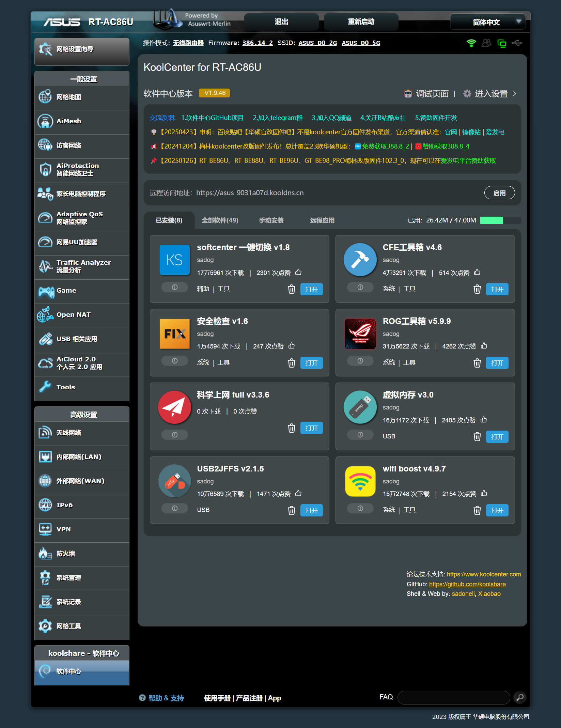
Task: Click the WiFi status icon in header
Action: pos(471,43)
